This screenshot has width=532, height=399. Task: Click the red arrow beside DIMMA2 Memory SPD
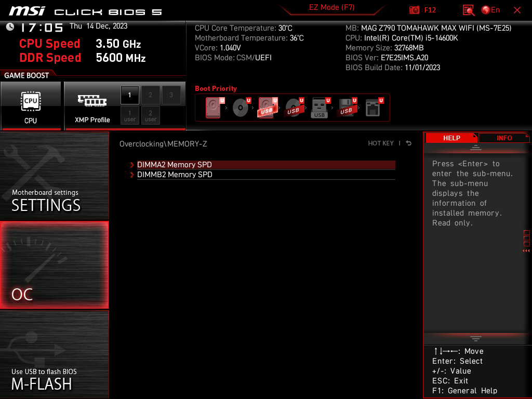(132, 165)
